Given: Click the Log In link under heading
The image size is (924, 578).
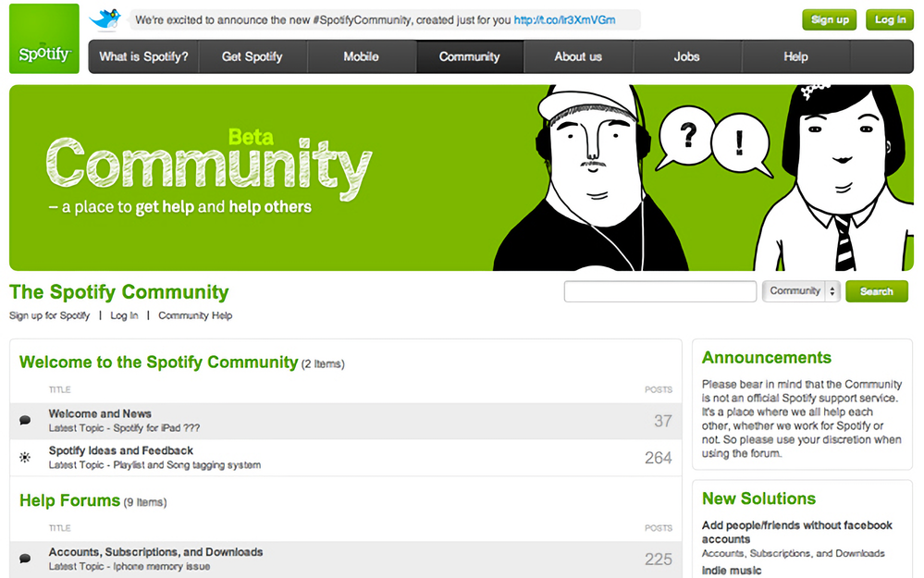Looking at the screenshot, I should [124, 315].
